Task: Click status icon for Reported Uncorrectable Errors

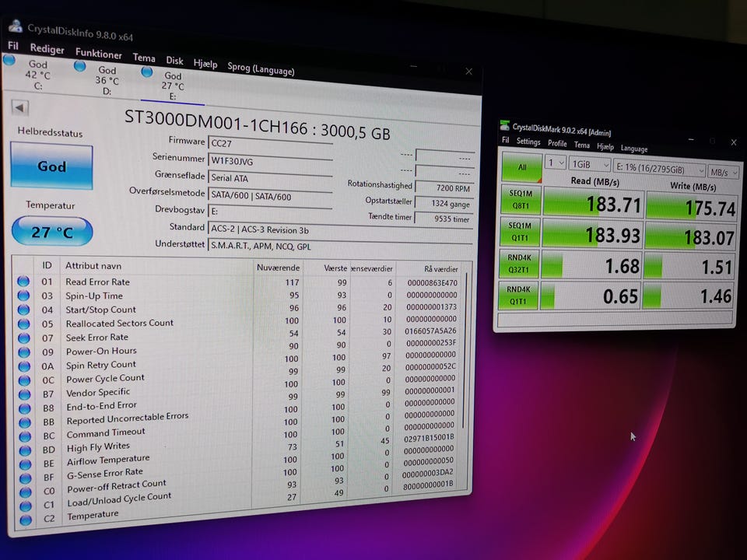Action: (x=25, y=422)
